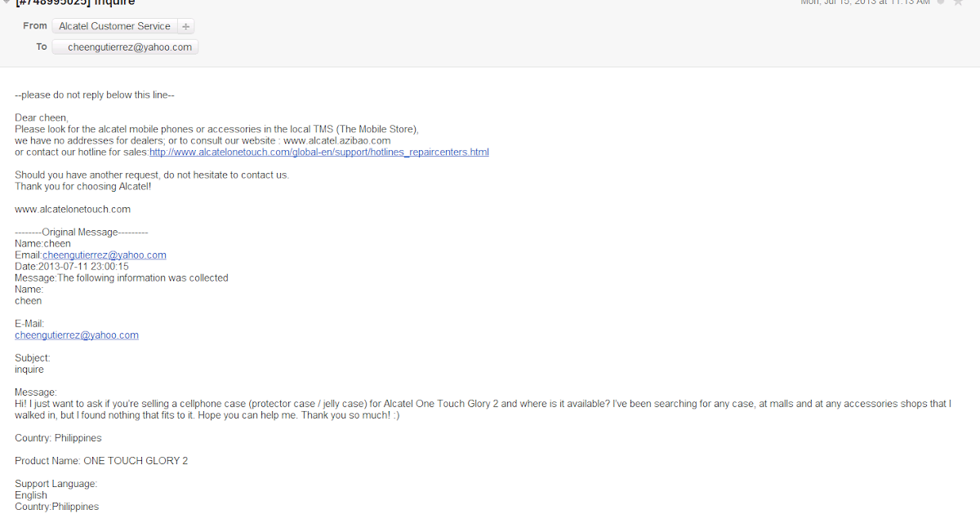The height and width of the screenshot is (514, 980).
Task: Open the email link under E-Mail heading
Action: pyautogui.click(x=77, y=335)
